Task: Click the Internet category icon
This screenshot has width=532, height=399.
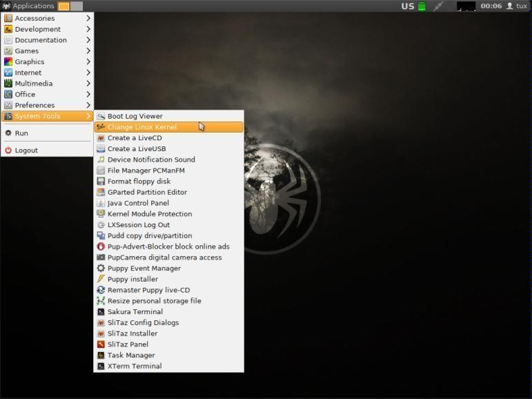Action: (x=8, y=72)
